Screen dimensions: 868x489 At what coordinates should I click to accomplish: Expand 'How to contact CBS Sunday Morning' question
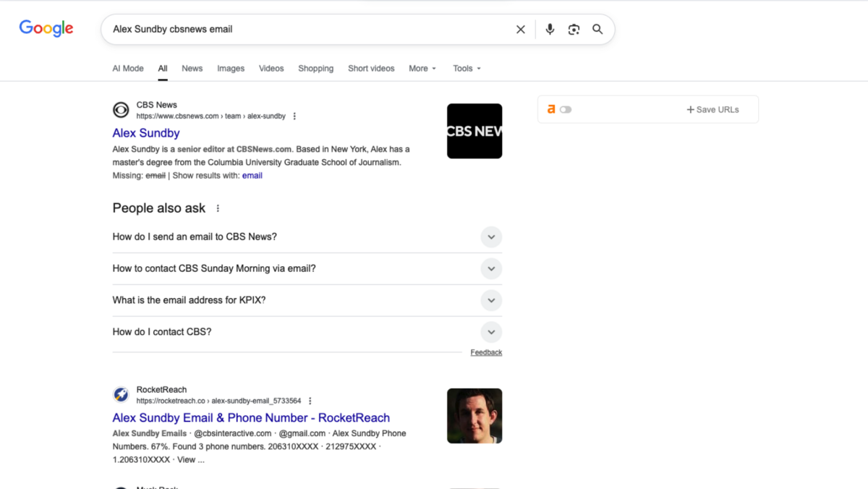pos(490,269)
